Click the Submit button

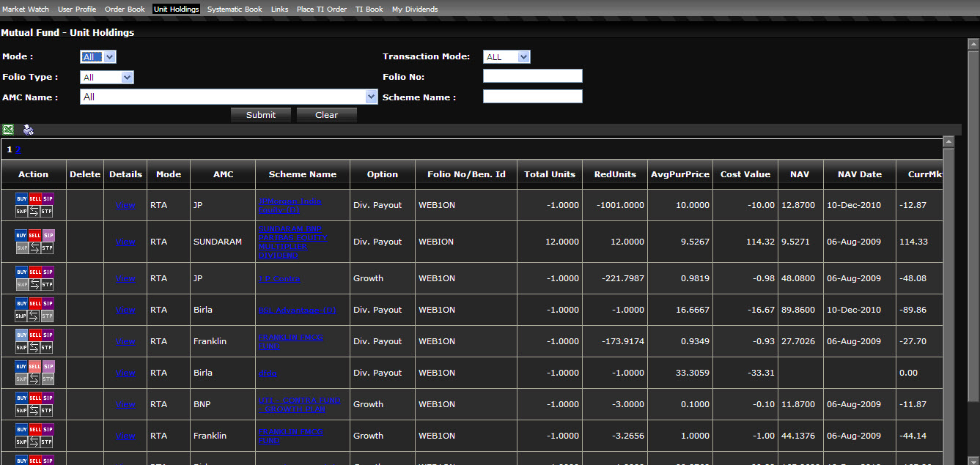[261, 115]
